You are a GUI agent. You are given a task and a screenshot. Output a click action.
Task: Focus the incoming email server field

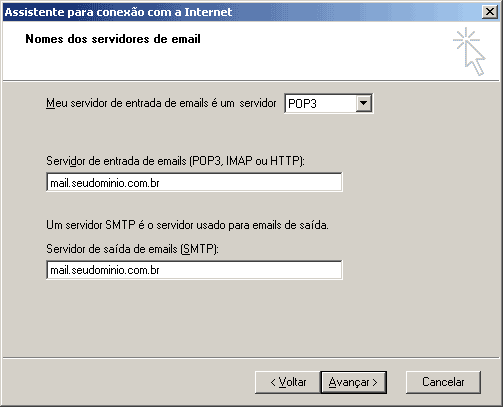pos(194,182)
